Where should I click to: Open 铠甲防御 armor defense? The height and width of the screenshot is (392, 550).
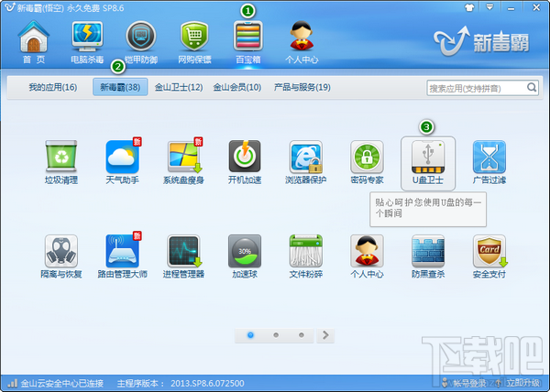point(140,43)
